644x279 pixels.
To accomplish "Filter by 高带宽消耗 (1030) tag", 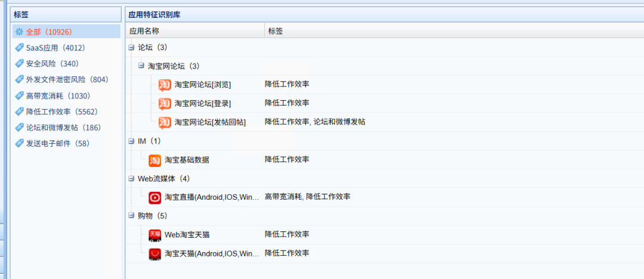I will [58, 96].
